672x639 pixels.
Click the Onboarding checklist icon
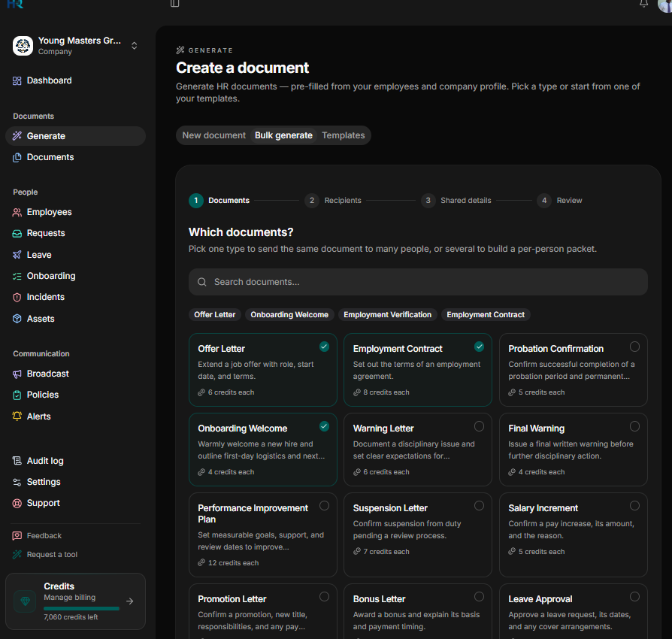17,276
